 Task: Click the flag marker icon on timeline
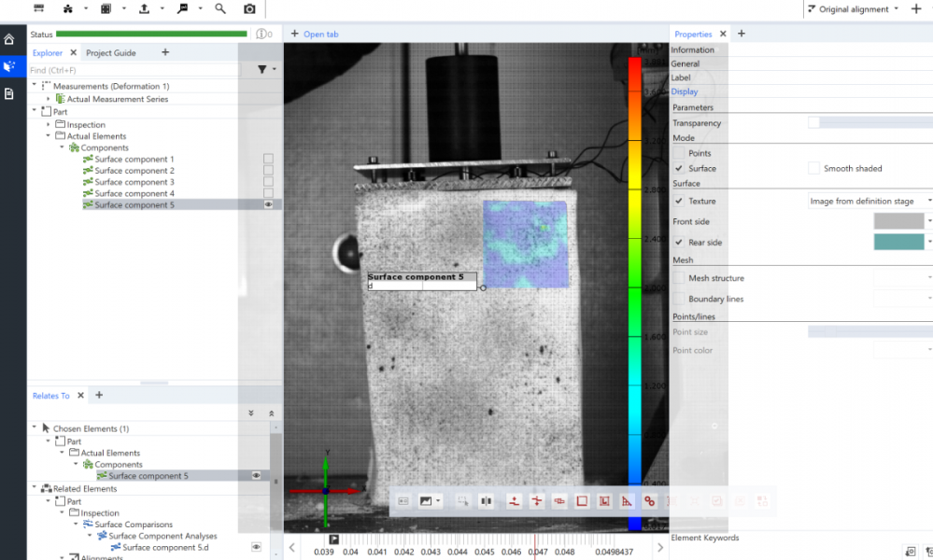(x=333, y=539)
